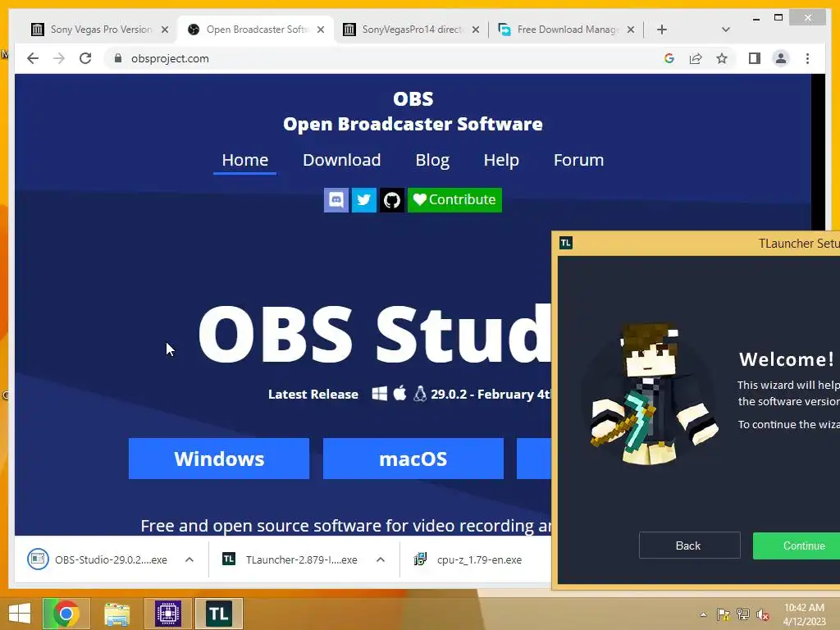Screen dimensions: 840x630
Task: Show hidden system tray icons
Action: [703, 614]
